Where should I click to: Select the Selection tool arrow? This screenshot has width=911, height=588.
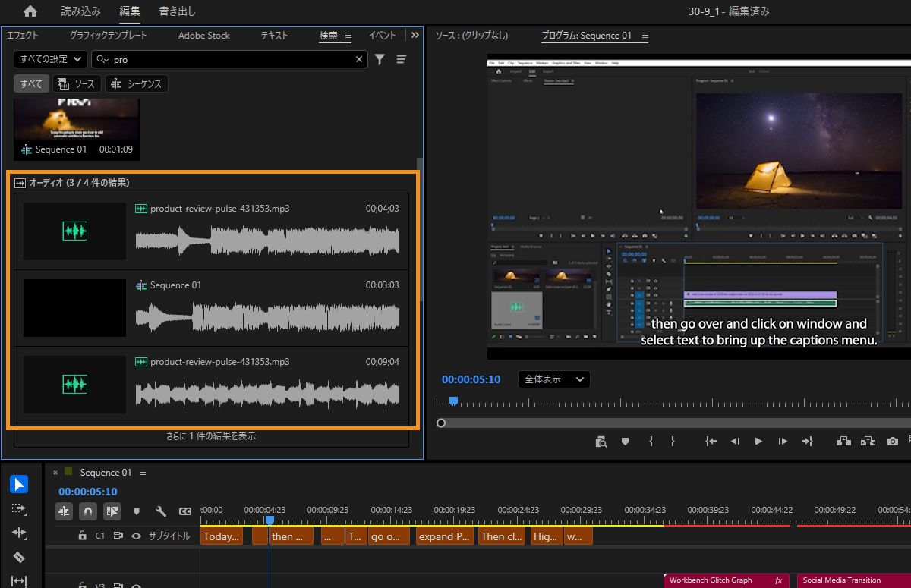pos(19,484)
